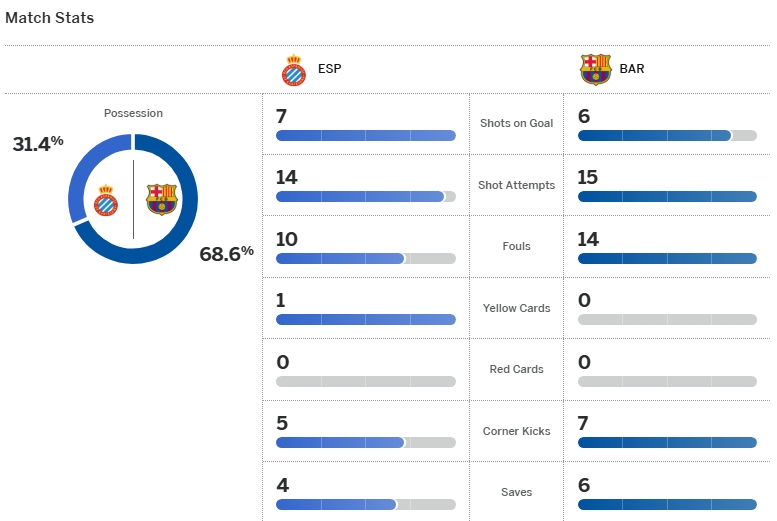Click Barcelona's 68.6% possession value
777x521 pixels.
226,253
